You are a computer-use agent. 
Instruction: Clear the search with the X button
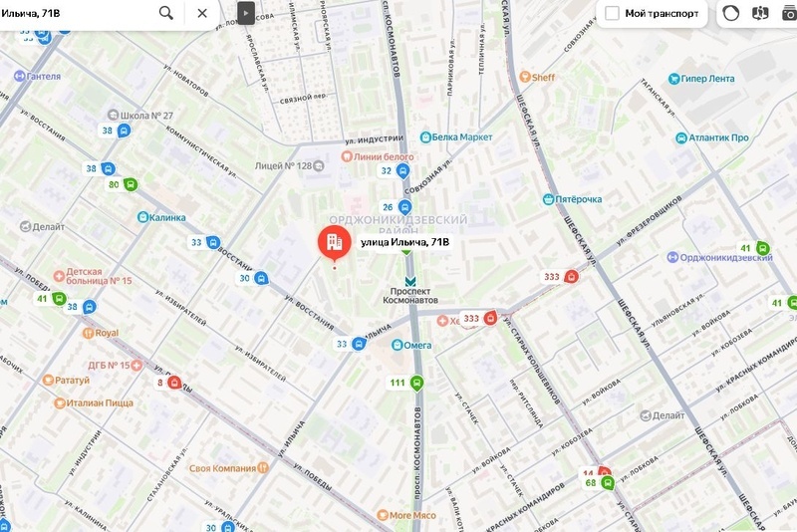pos(202,13)
